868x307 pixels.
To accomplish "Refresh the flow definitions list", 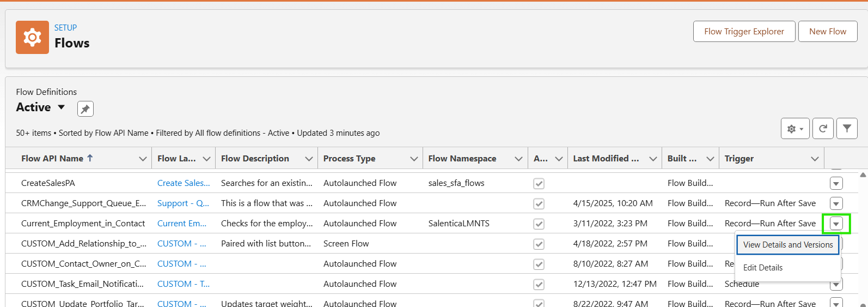I will [x=823, y=129].
